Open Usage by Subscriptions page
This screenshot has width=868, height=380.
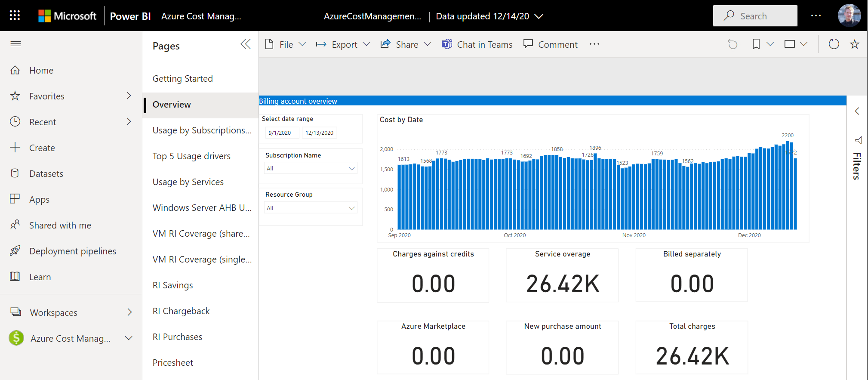pyautogui.click(x=200, y=130)
